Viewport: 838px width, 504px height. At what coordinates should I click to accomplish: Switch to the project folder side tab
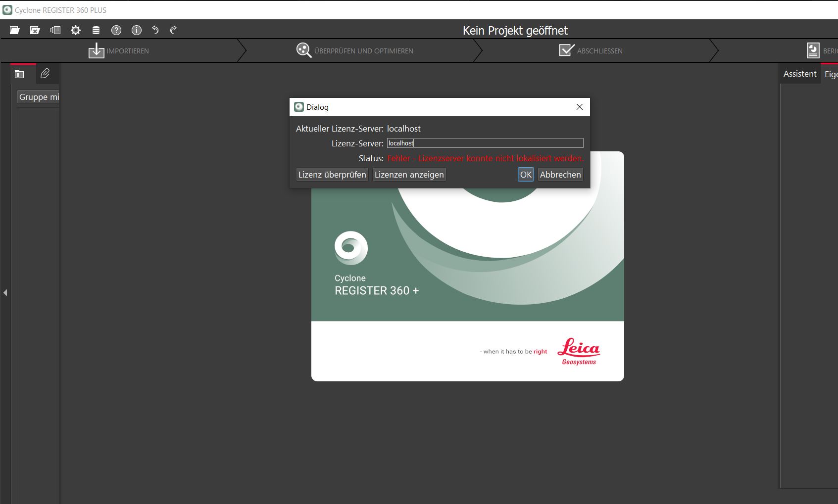19,74
